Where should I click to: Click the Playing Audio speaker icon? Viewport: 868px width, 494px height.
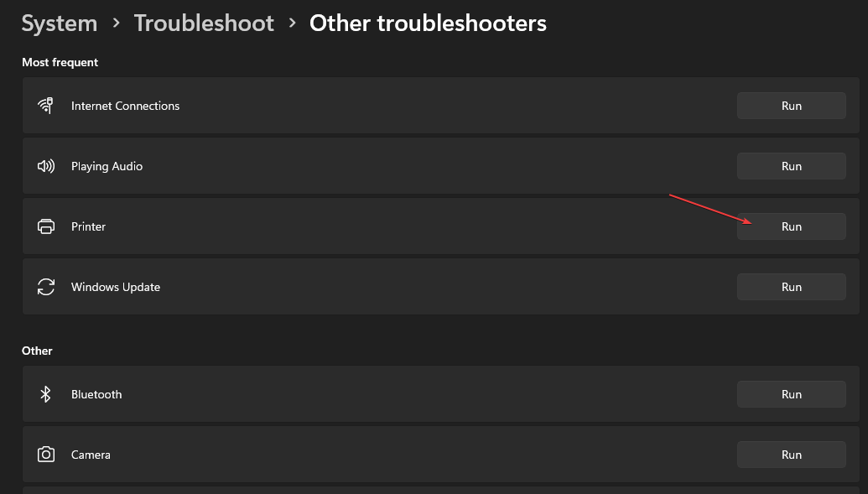coord(45,166)
